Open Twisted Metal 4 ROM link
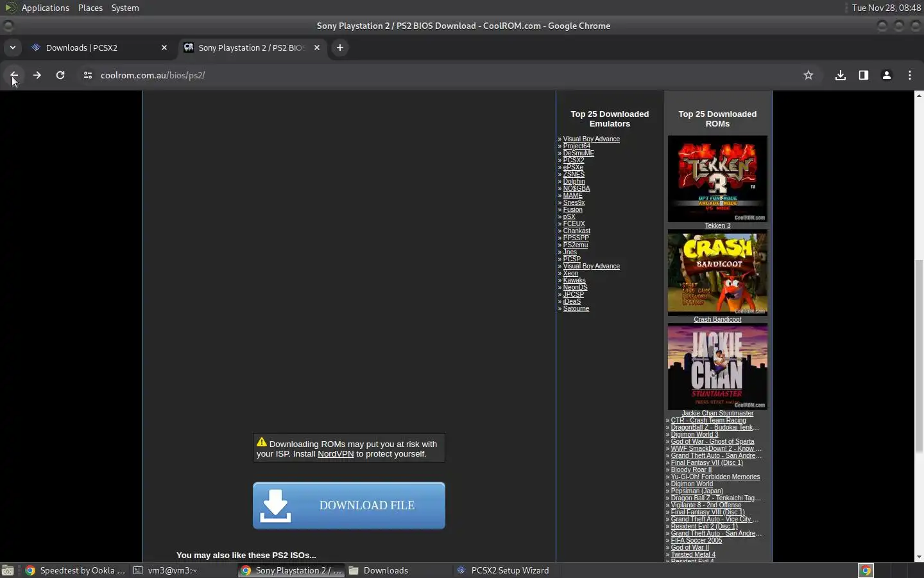The height and width of the screenshot is (578, 924). click(693, 554)
